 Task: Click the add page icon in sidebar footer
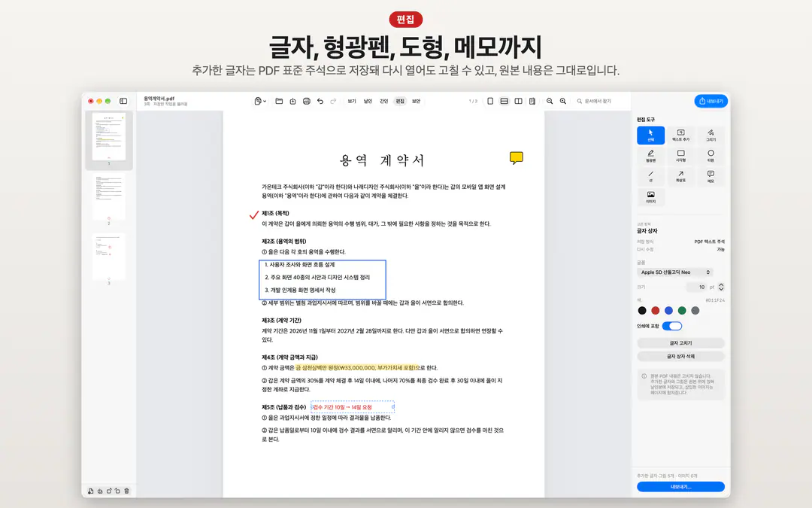point(91,491)
